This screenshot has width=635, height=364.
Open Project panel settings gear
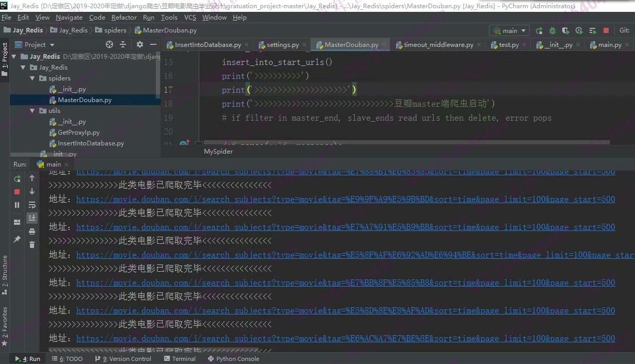click(140, 45)
